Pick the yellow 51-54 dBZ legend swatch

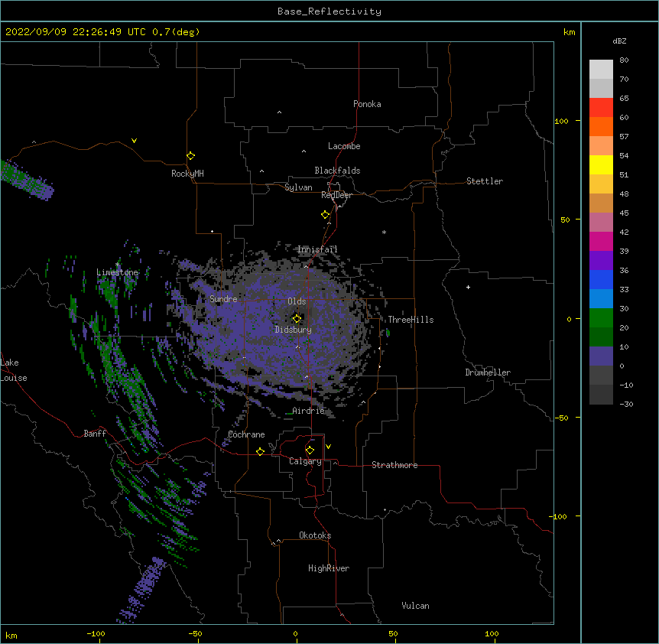[601, 164]
